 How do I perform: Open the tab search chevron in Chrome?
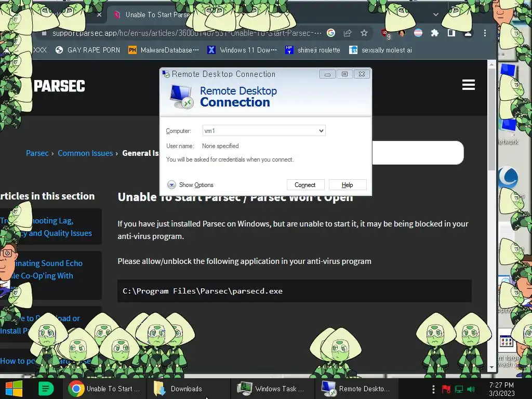436,15
